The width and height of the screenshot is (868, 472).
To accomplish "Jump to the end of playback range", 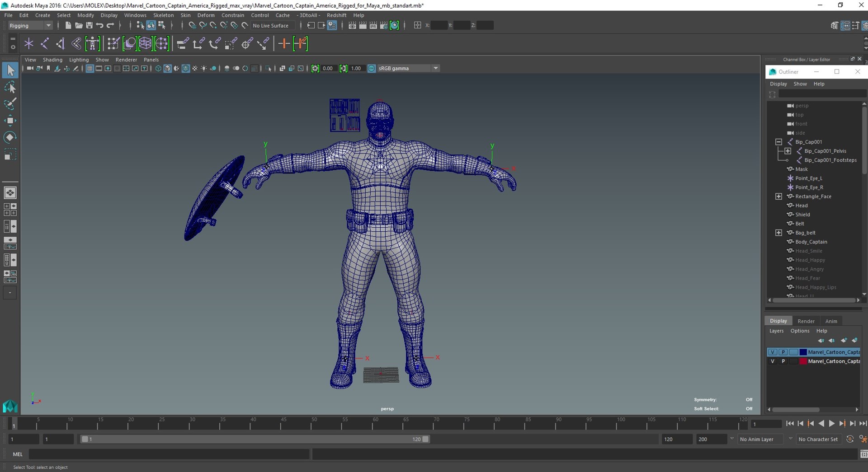I will tap(863, 424).
